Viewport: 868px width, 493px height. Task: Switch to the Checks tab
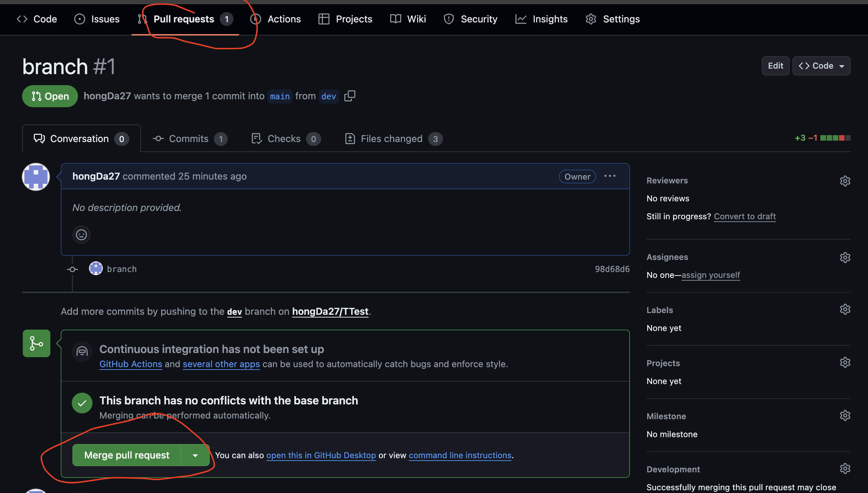[286, 139]
